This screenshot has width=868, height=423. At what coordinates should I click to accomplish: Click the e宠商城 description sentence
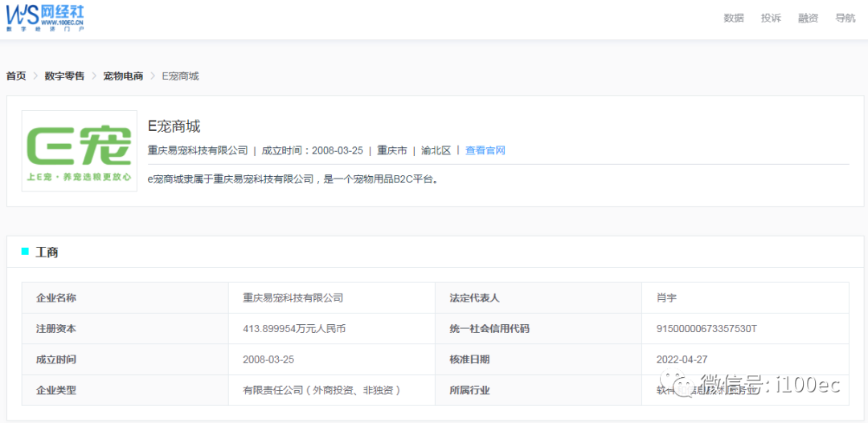pos(293,179)
